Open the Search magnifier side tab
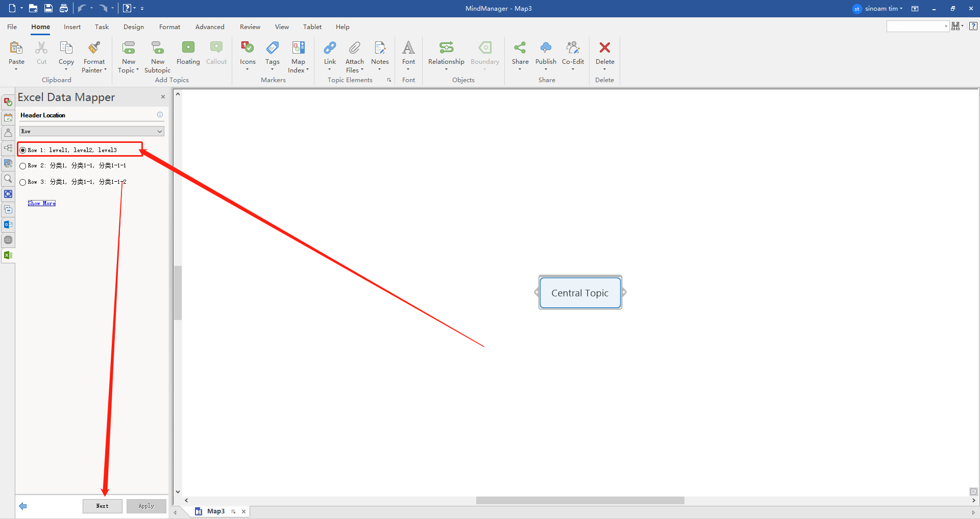 click(8, 179)
